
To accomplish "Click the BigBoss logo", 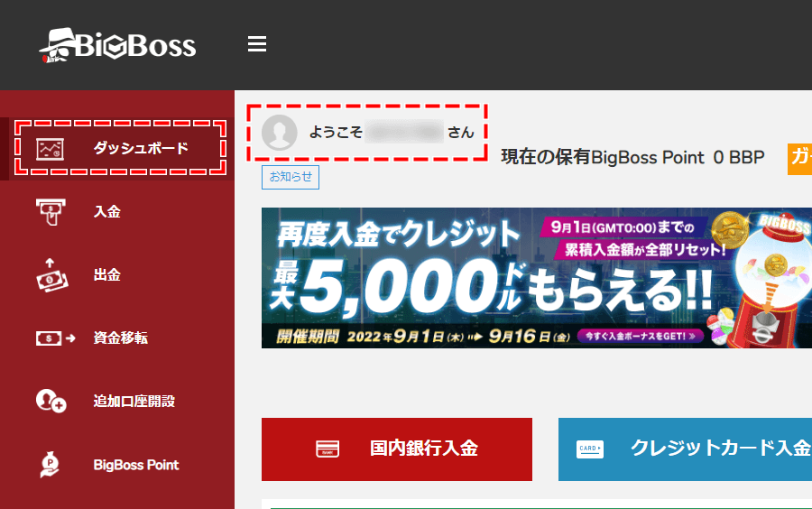I will pyautogui.click(x=117, y=45).
